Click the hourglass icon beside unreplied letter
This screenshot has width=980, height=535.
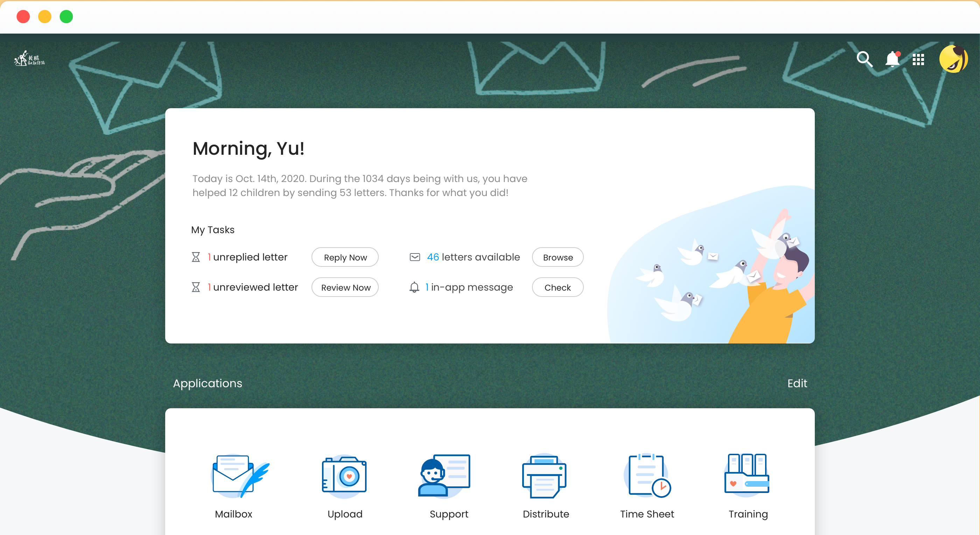point(196,257)
